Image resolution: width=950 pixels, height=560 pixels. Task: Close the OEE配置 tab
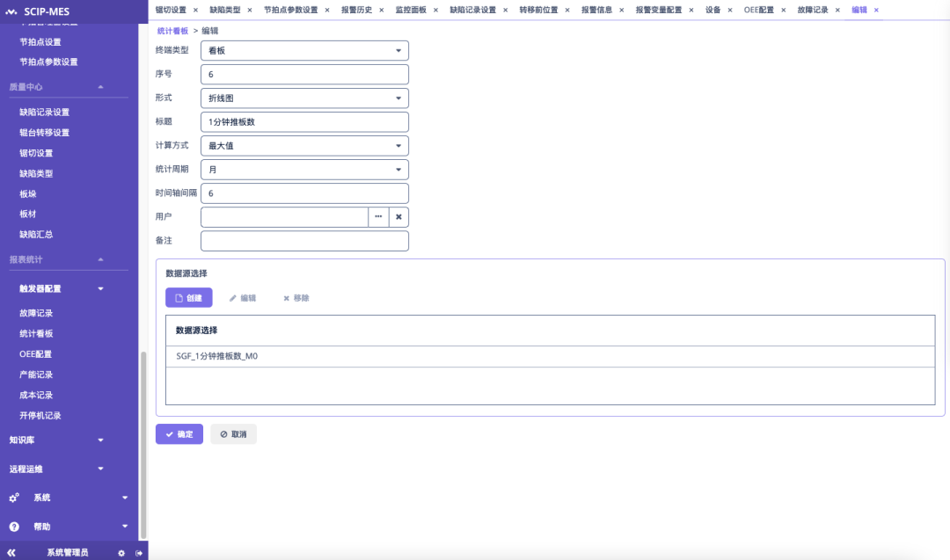pyautogui.click(x=784, y=11)
